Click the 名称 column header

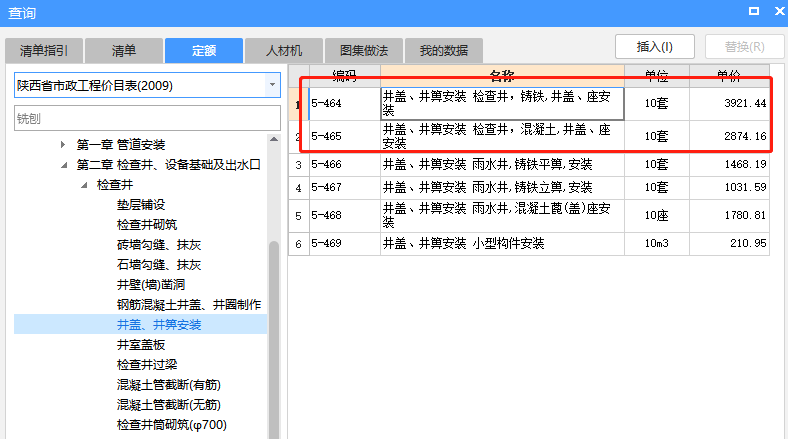pyautogui.click(x=502, y=76)
